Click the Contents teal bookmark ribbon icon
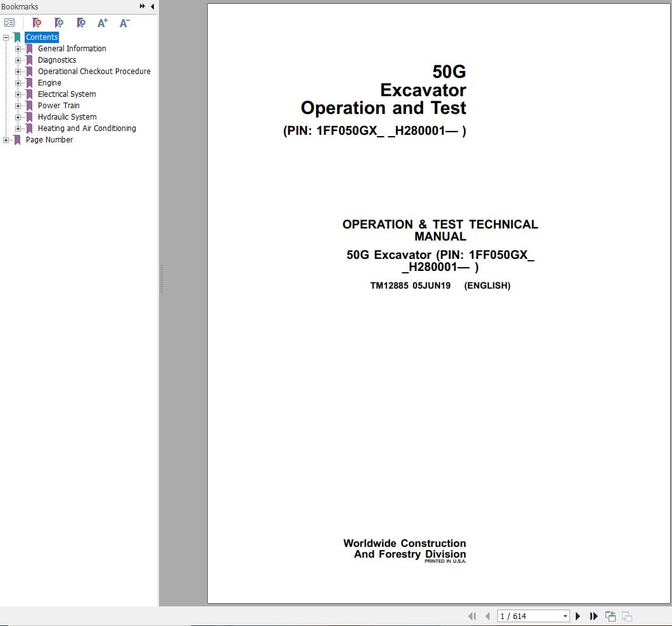Image resolution: width=672 pixels, height=626 pixels. pos(17,38)
